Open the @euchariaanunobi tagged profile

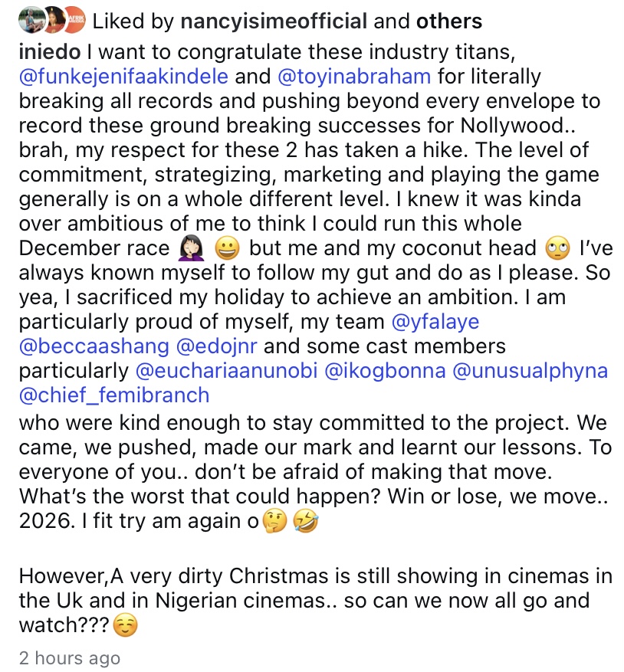(226, 372)
